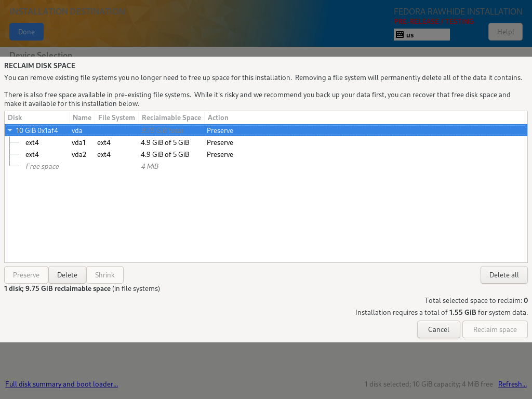Click the 4 MiB free space value
This screenshot has height=399, width=532.
[150, 166]
